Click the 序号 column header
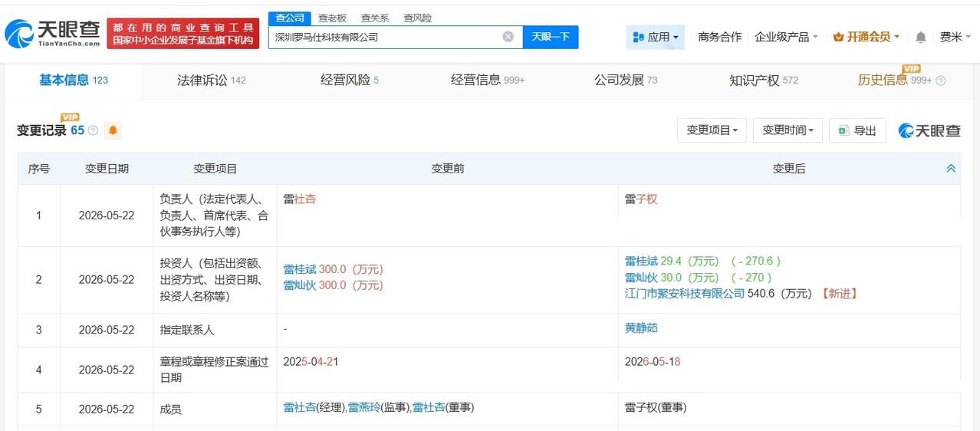 (x=38, y=169)
